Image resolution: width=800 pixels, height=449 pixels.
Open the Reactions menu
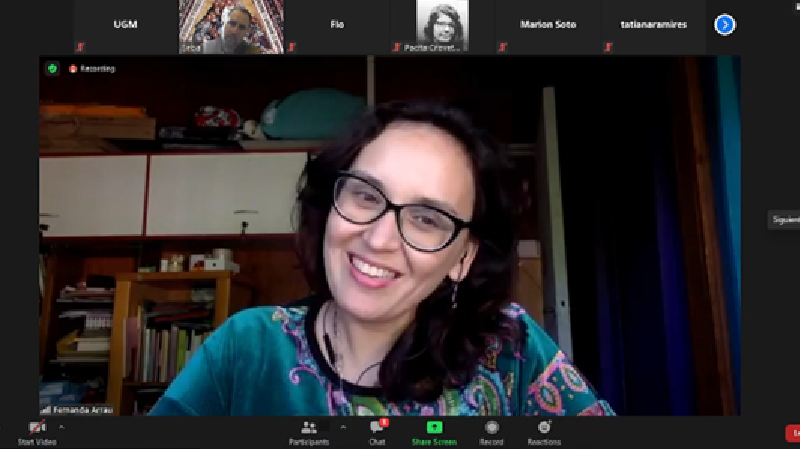point(544,433)
